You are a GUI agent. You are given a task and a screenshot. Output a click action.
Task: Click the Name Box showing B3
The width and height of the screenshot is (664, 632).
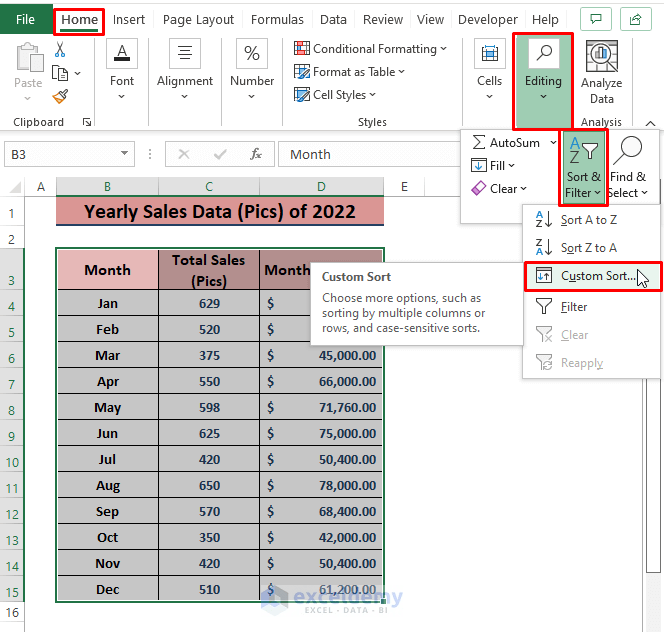click(61, 154)
